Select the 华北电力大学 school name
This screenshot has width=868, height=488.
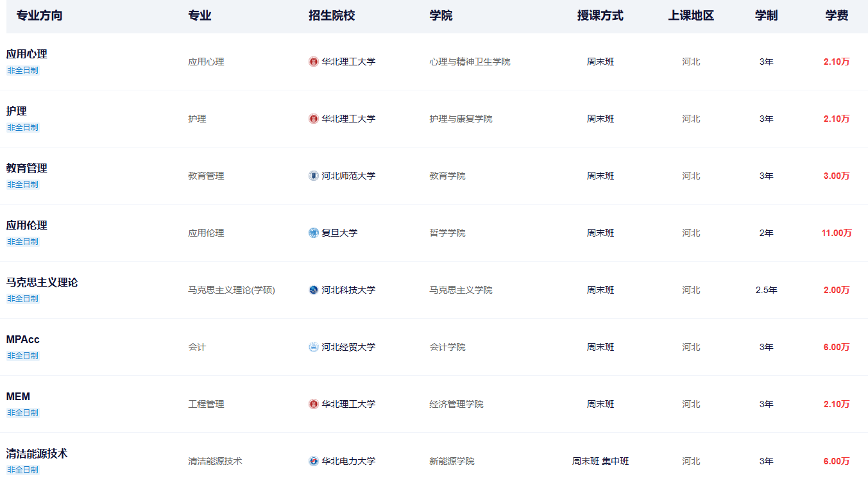coord(348,461)
